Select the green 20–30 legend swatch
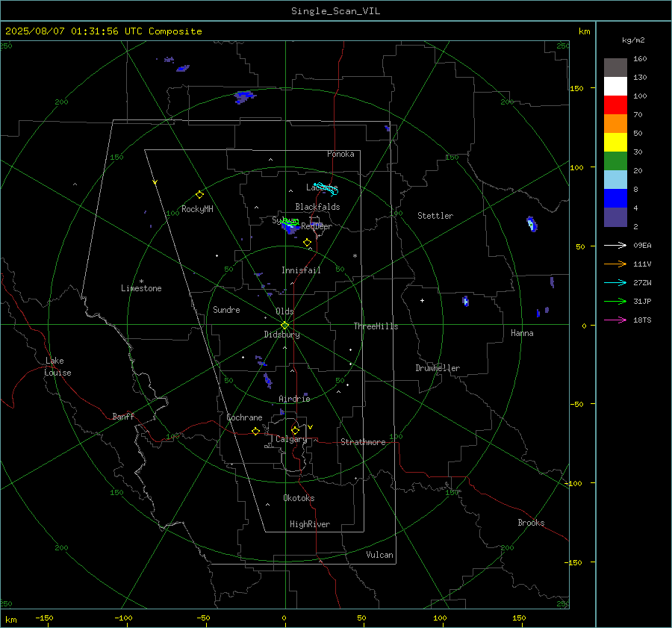This screenshot has width=672, height=628. (x=615, y=161)
